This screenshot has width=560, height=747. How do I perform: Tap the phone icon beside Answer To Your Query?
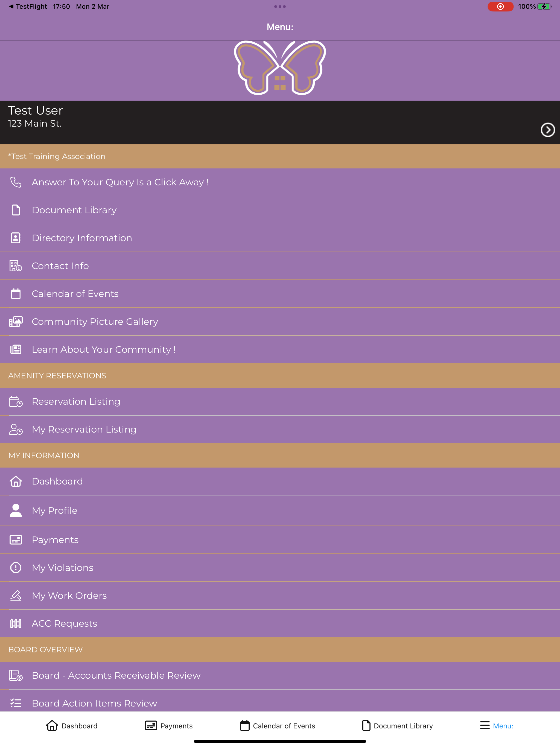coord(16,182)
